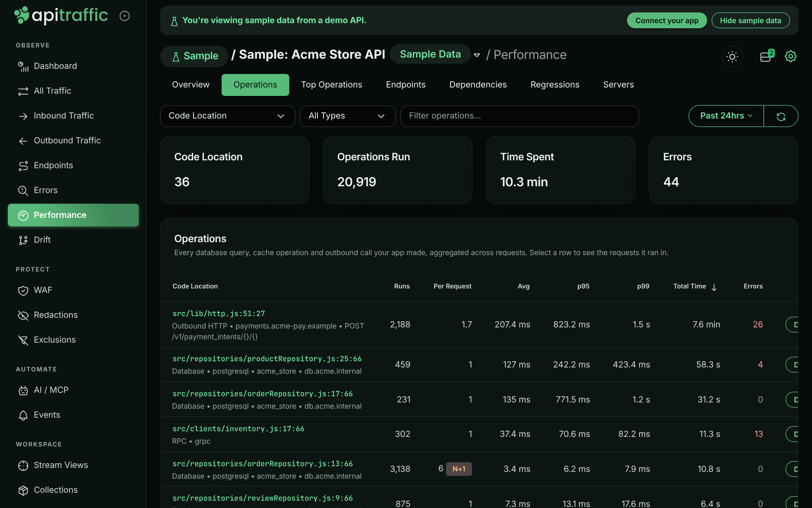Viewport: 812px width, 508px height.
Task: Sort by Total Time column header
Action: coord(695,286)
